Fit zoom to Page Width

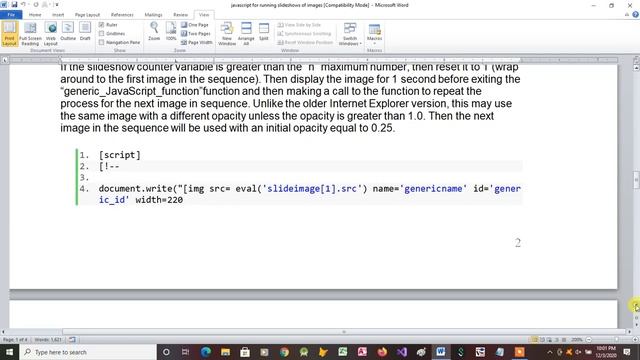click(x=197, y=42)
